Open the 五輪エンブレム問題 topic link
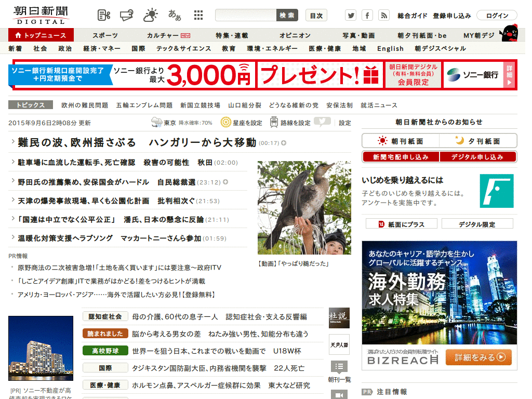 coord(144,105)
